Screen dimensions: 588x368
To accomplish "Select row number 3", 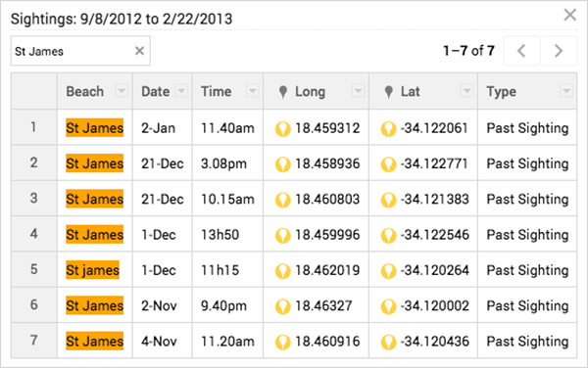I will click(34, 199).
